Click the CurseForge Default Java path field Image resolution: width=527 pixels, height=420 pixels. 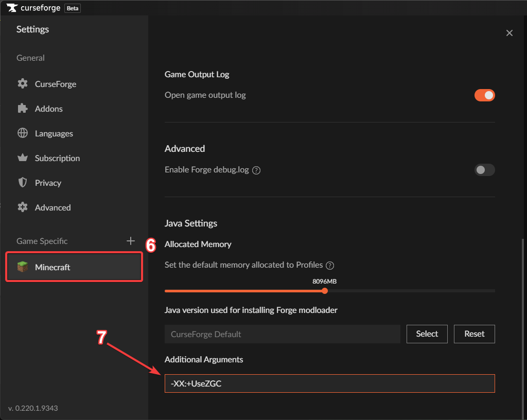[x=283, y=334]
